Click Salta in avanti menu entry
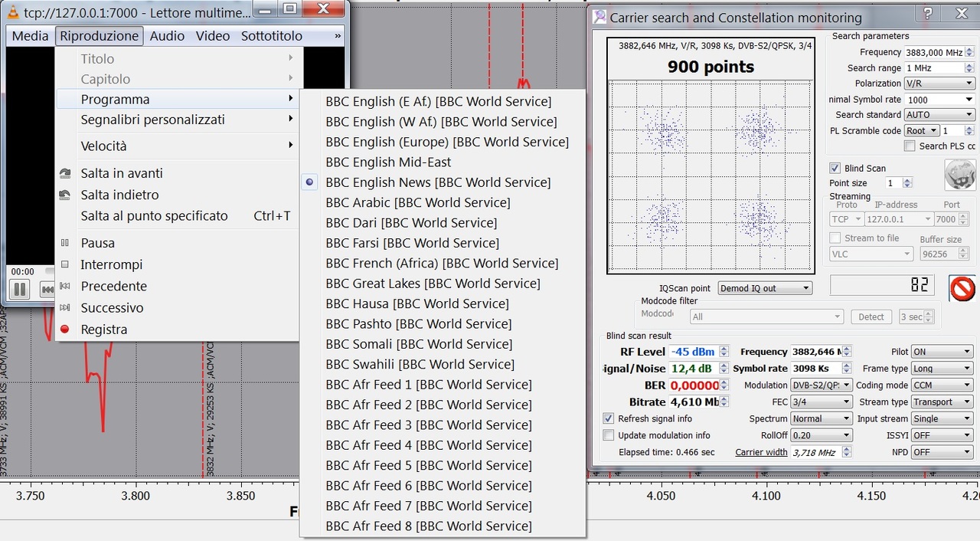 (x=177, y=173)
